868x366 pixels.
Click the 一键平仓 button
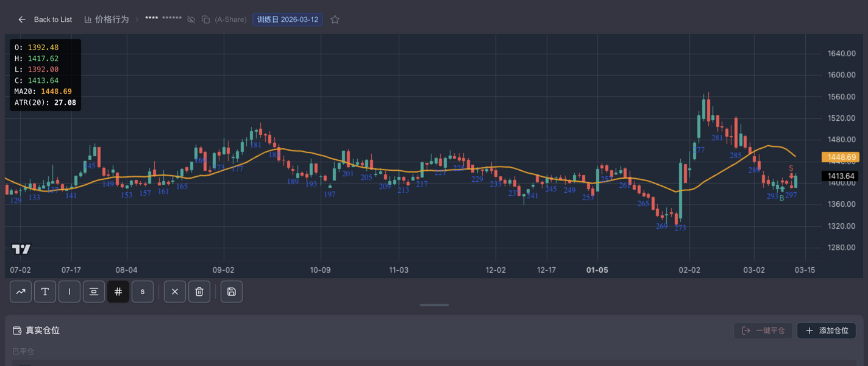(763, 331)
